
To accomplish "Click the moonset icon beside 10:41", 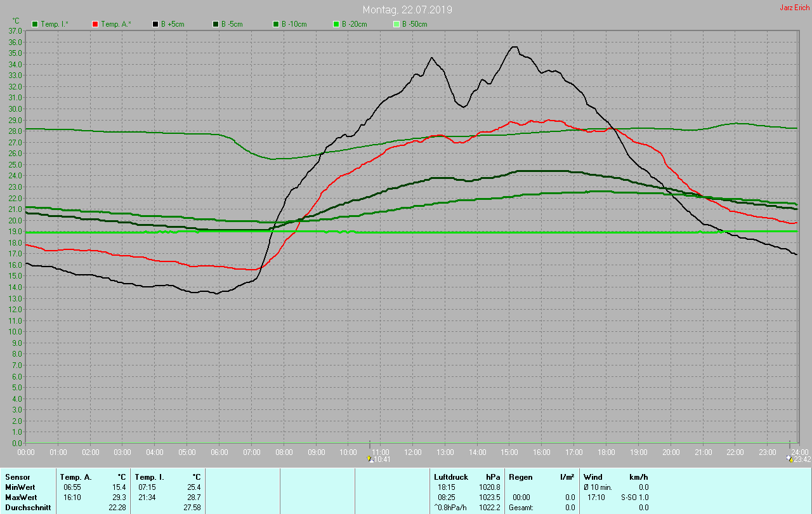I will coord(370,459).
